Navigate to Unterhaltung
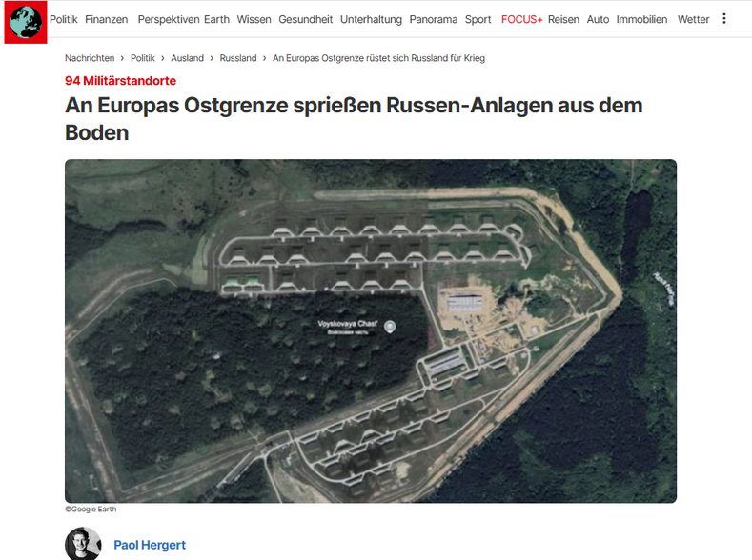This screenshot has width=752, height=560. coord(371,19)
